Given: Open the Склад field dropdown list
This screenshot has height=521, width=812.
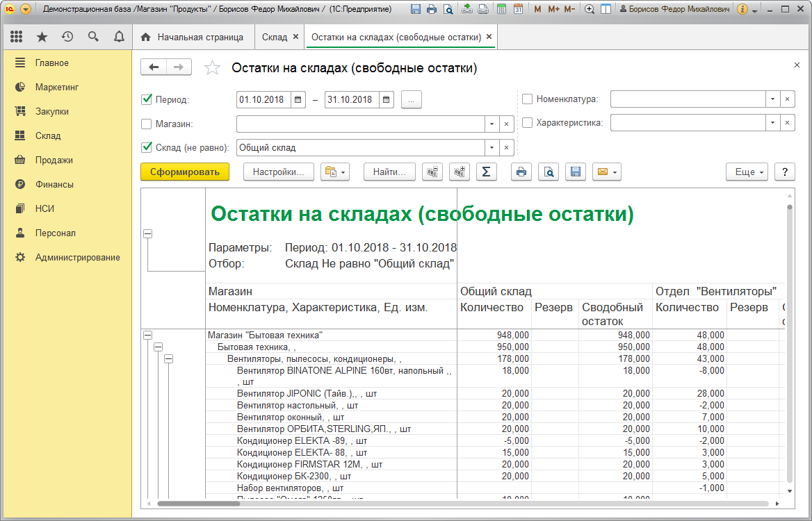Looking at the screenshot, I should coord(492,147).
